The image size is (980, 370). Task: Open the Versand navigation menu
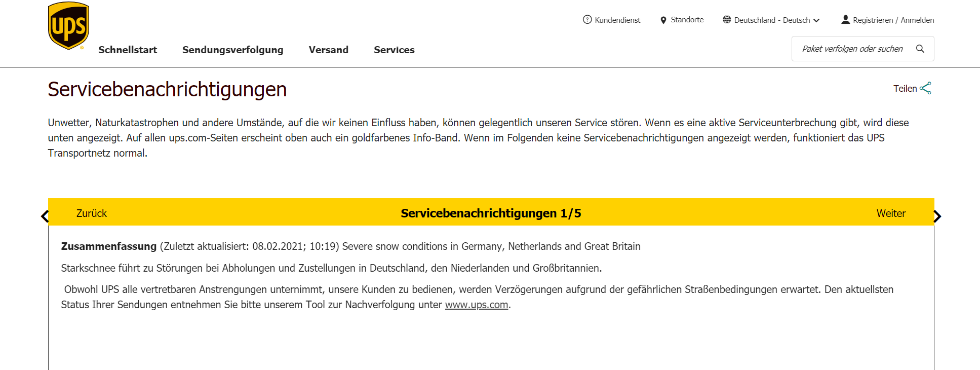[329, 50]
